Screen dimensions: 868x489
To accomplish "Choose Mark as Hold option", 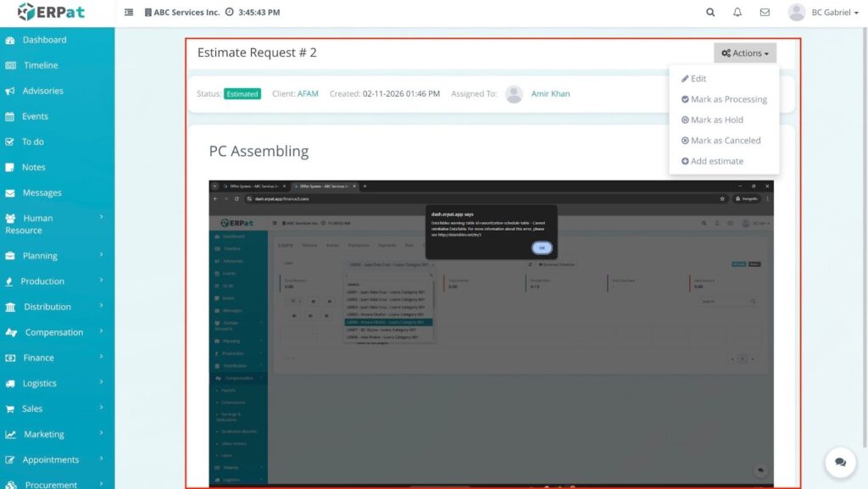I will [716, 120].
